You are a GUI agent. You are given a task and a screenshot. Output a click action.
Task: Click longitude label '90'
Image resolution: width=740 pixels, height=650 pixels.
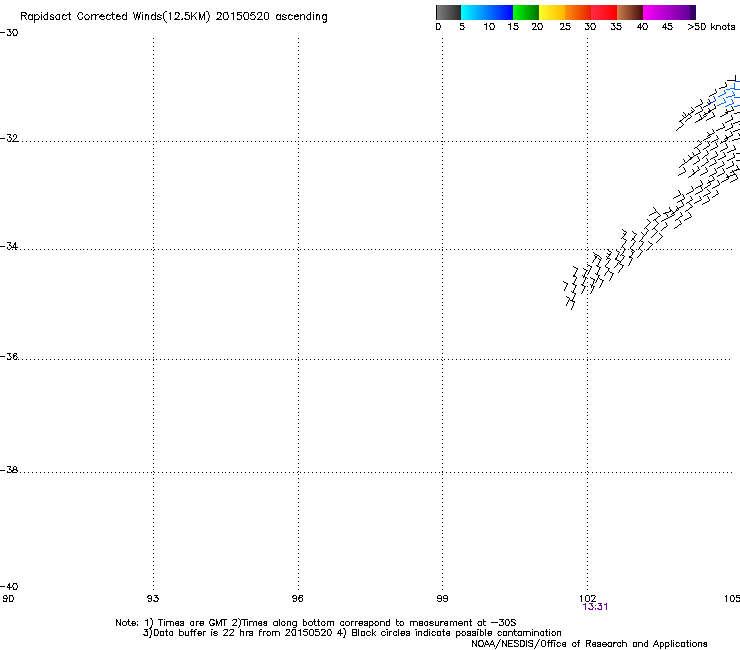tap(8, 599)
